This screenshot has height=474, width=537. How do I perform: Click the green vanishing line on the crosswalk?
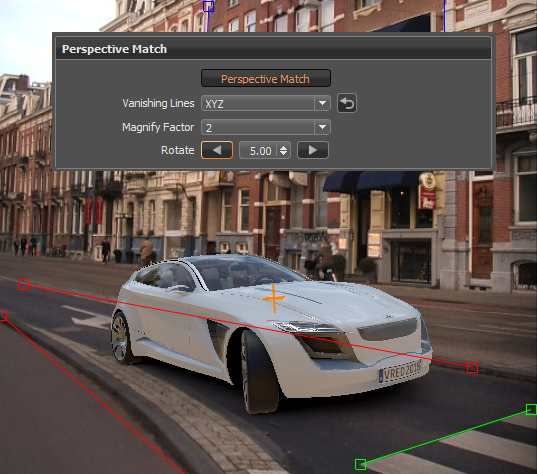(446, 437)
